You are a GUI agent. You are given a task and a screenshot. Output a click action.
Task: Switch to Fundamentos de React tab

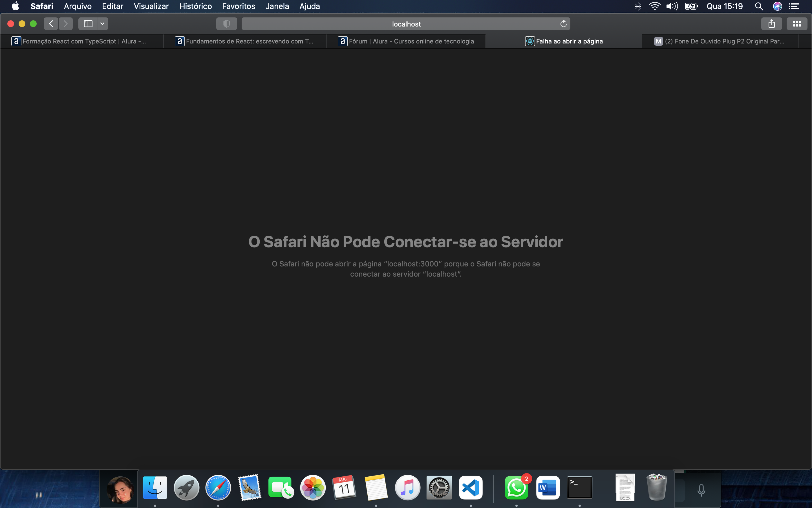pos(245,41)
